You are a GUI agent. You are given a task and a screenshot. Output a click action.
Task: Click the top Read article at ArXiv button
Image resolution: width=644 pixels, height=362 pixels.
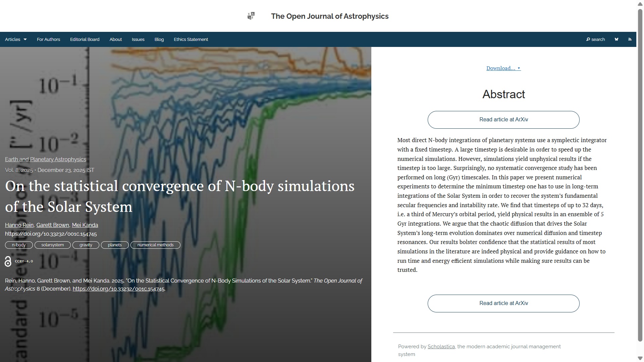[x=503, y=120]
